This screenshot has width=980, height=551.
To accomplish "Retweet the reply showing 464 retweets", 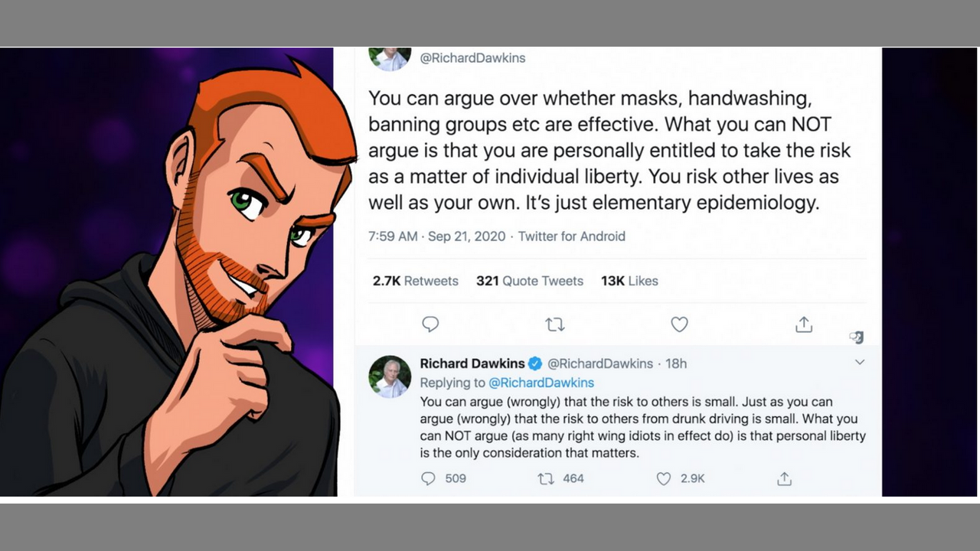I will click(x=546, y=478).
